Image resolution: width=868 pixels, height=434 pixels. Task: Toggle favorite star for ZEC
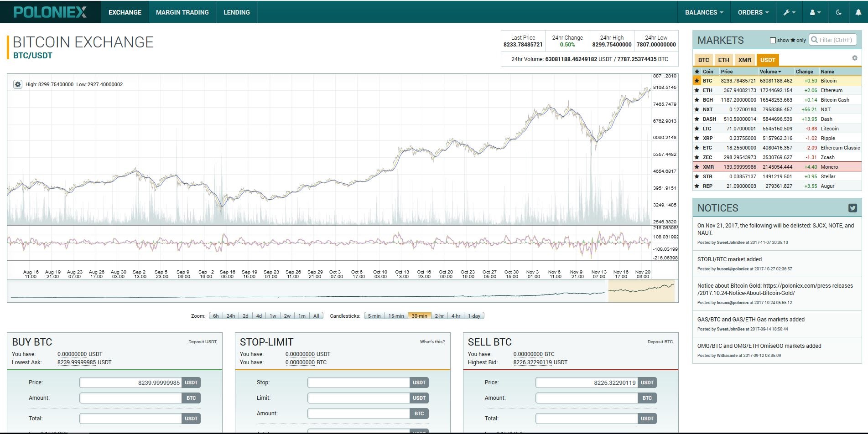point(696,157)
